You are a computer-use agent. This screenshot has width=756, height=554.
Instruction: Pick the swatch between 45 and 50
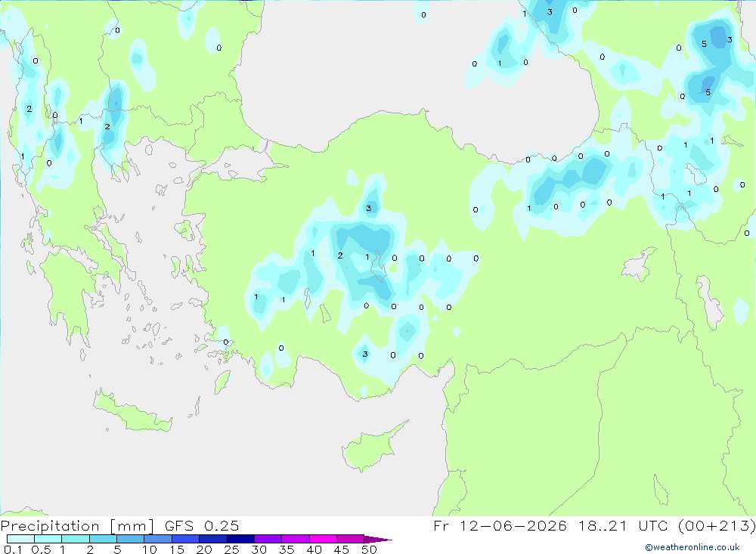pyautogui.click(x=351, y=539)
